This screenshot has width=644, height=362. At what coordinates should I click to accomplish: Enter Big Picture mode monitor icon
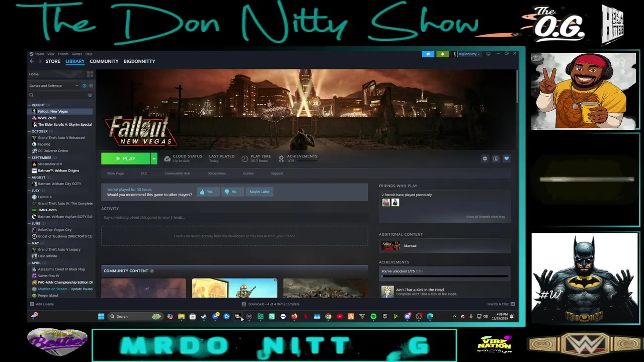click(488, 54)
